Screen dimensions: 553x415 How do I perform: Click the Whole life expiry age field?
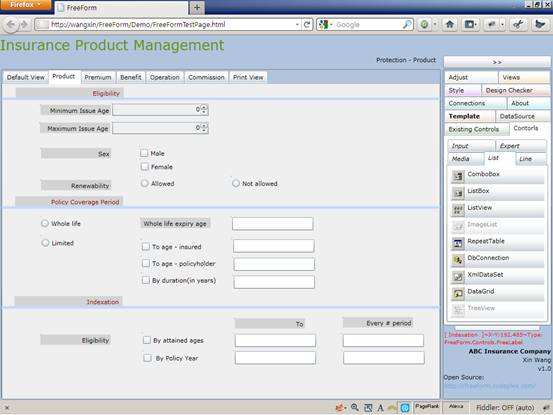click(x=273, y=224)
